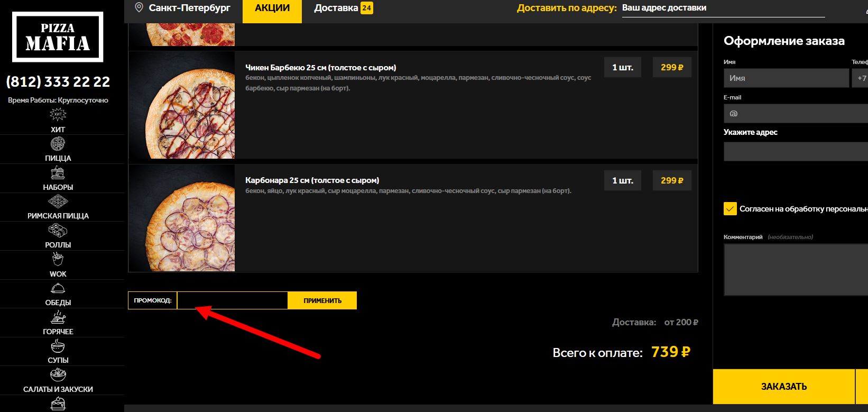Screen dimensions: 868x412
Task: Open the ПИЦЦА category icon
Action: click(58, 144)
